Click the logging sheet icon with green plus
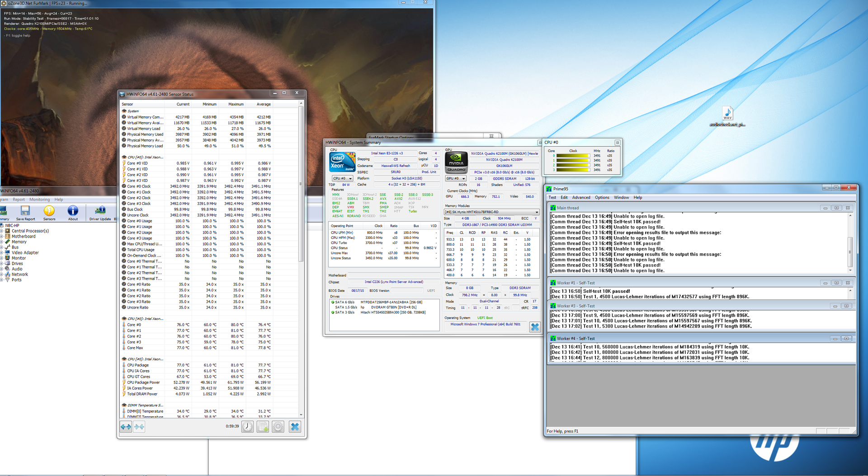The image size is (868, 476). (x=263, y=427)
